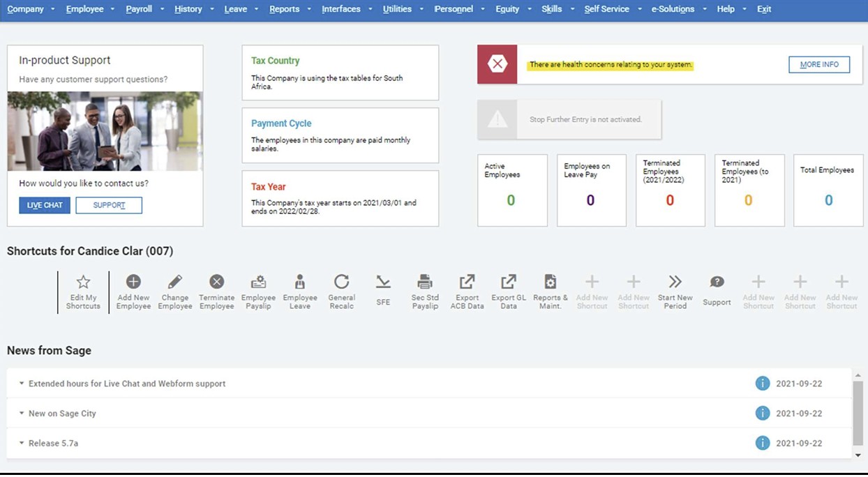Run the General Recalc shortcut
Screen dimensions: 868x477
pos(341,282)
